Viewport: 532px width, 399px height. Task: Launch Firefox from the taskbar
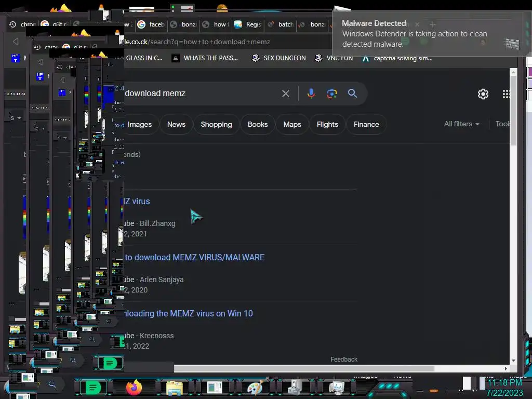click(x=134, y=388)
